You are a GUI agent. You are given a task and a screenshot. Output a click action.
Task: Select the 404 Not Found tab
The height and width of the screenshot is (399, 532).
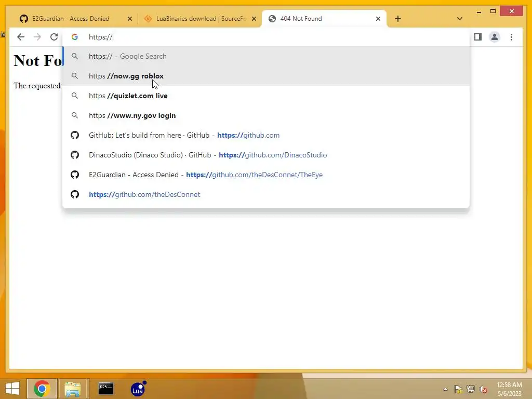click(x=324, y=19)
